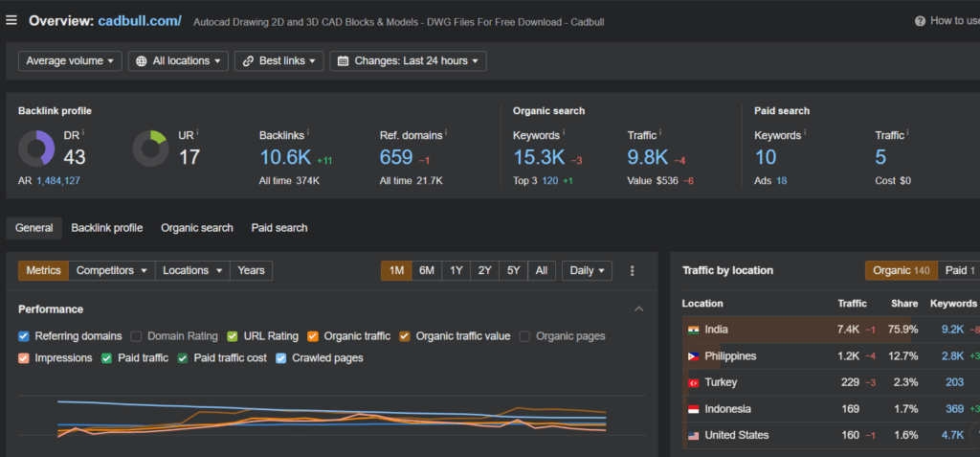980x457 pixels.
Task: Select 1M time range
Action: click(x=396, y=270)
